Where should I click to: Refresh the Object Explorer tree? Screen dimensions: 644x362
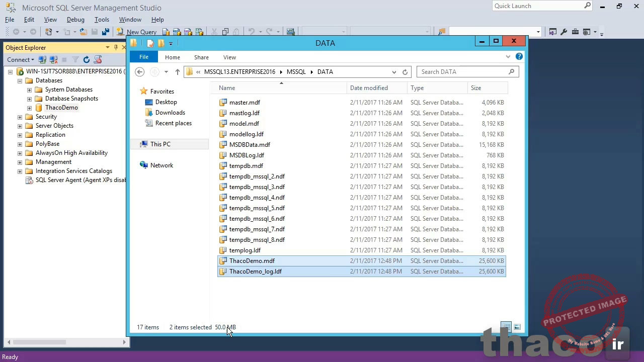coord(86,59)
